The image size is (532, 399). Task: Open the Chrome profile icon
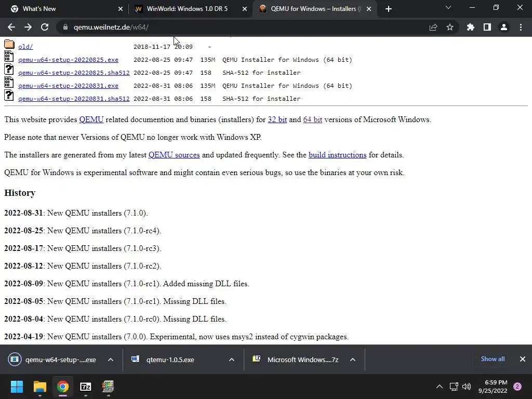504,27
